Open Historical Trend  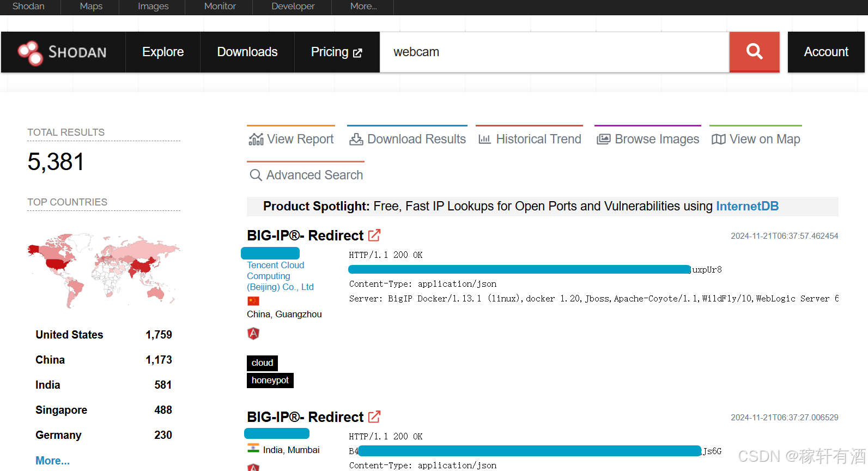coord(530,139)
